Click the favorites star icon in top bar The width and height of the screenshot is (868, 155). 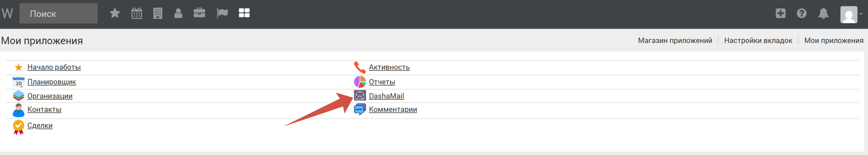[115, 14]
